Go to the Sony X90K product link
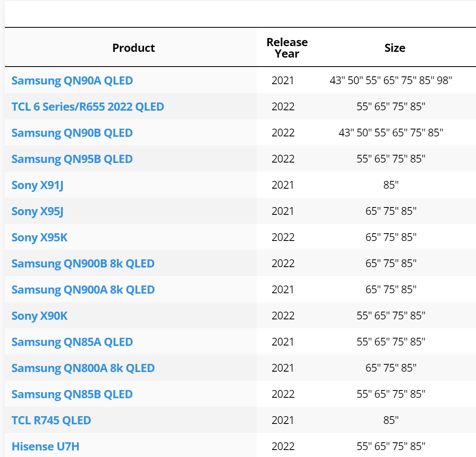Viewport: 476px width, 457px height. tap(40, 316)
